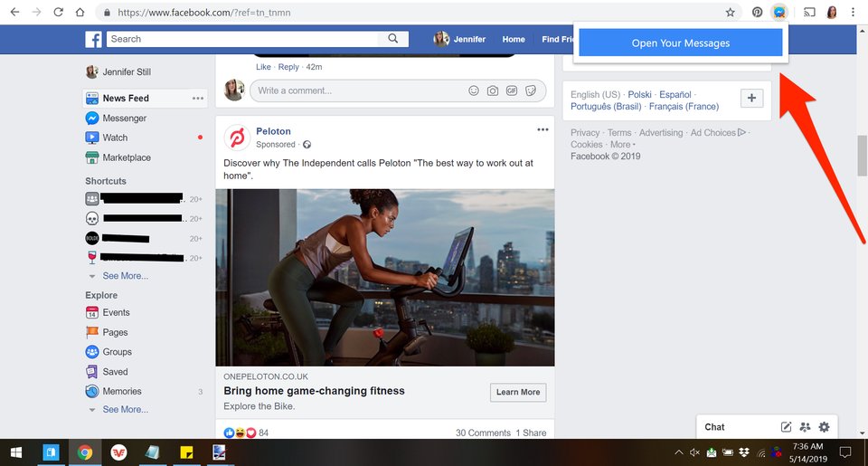Click the Write a comment field

click(x=357, y=90)
